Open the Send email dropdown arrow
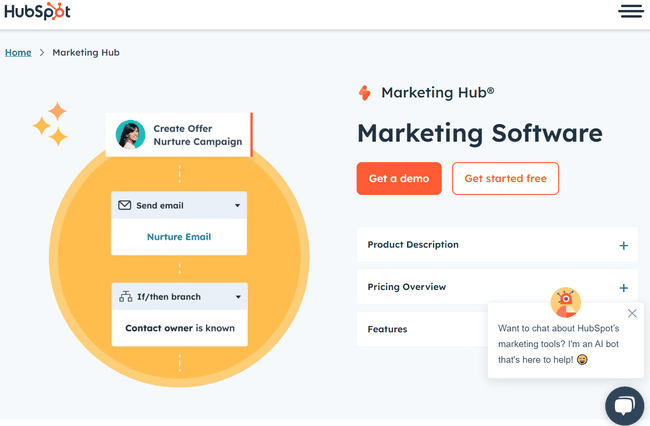This screenshot has width=650, height=426. 237,206
